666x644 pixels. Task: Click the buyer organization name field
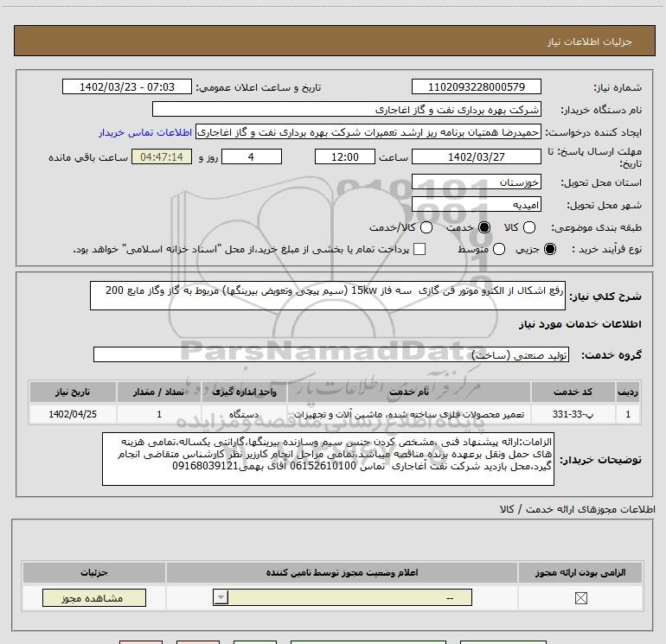(347, 110)
